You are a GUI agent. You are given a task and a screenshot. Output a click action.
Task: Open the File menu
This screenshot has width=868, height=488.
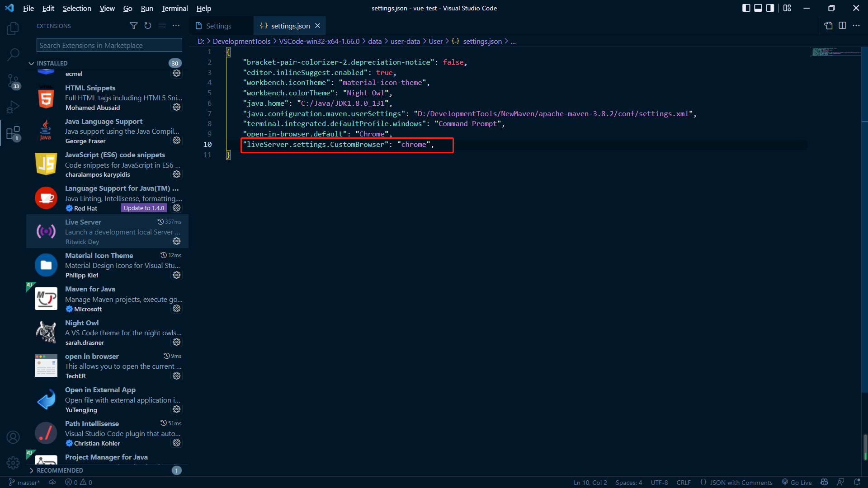click(28, 8)
